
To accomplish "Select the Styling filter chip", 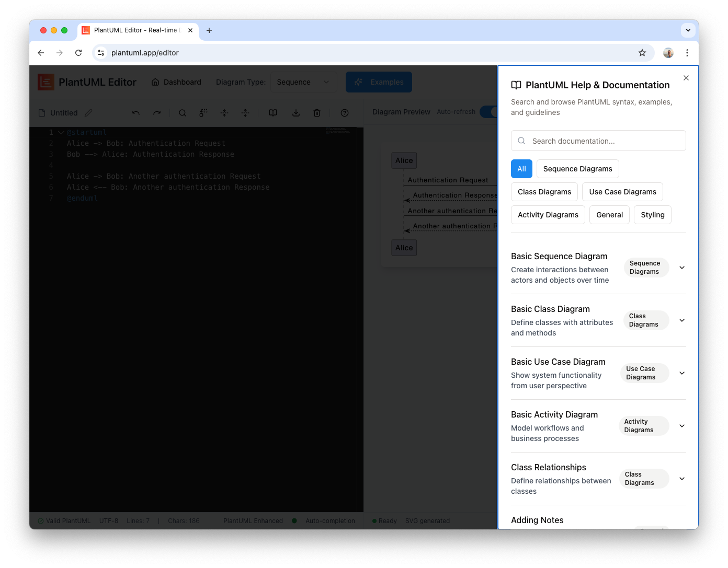I will pyautogui.click(x=653, y=215).
